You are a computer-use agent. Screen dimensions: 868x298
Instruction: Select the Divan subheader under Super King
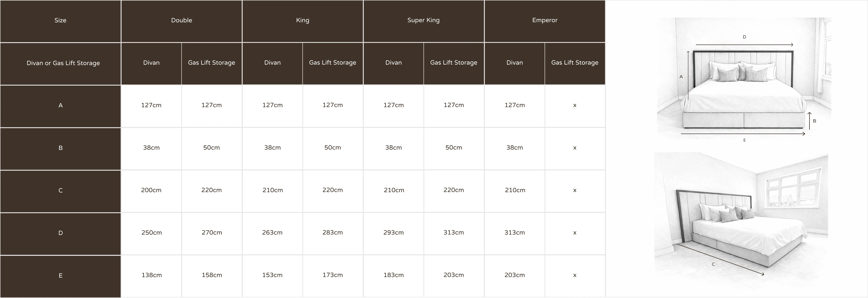[393, 63]
